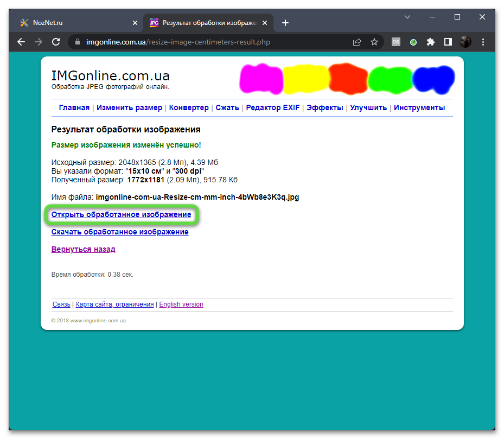Click the user profile avatar
504x439 pixels.
pyautogui.click(x=465, y=42)
